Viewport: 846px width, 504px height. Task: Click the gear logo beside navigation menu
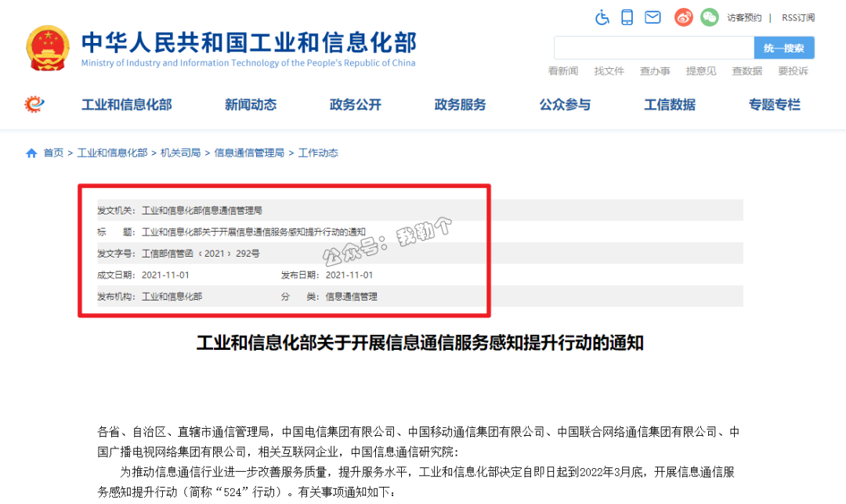(34, 104)
